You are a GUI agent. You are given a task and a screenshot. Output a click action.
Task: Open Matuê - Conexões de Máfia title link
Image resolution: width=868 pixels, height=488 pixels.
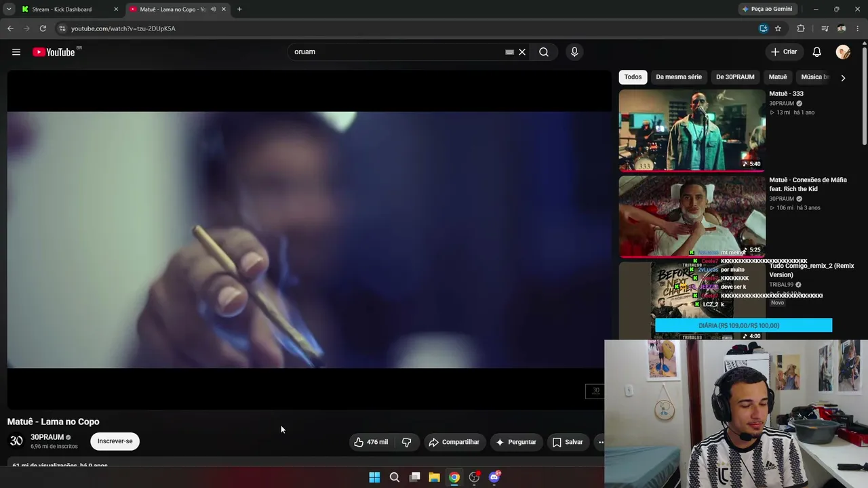(808, 184)
